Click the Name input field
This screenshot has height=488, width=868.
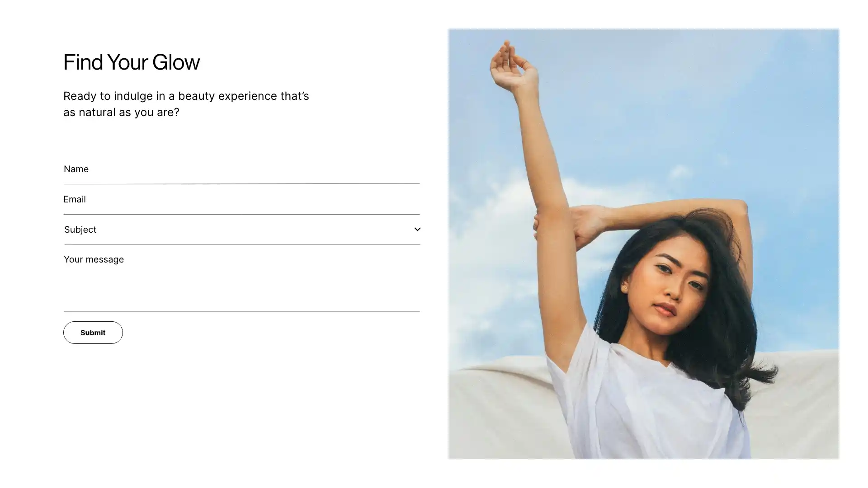click(242, 169)
